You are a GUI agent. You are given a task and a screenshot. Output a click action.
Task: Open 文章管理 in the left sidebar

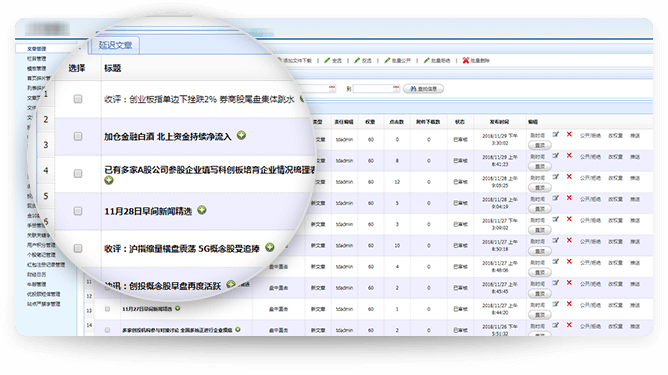(x=37, y=49)
